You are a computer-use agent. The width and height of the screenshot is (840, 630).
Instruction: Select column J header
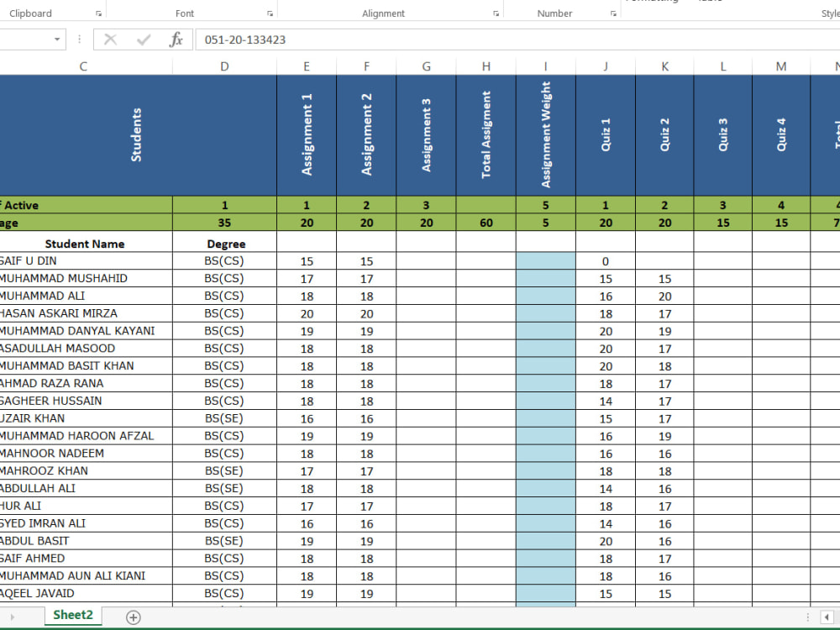click(606, 66)
